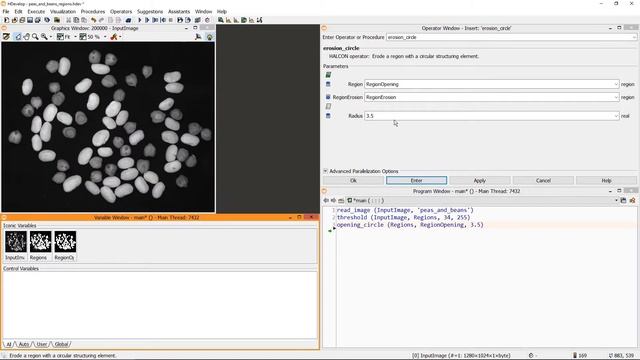
Task: Select the Regions iconic variable thumbnail
Action: [x=40, y=242]
